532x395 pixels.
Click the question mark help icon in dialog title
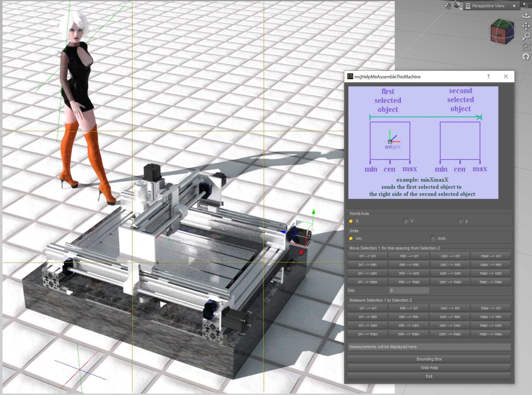pyautogui.click(x=488, y=76)
